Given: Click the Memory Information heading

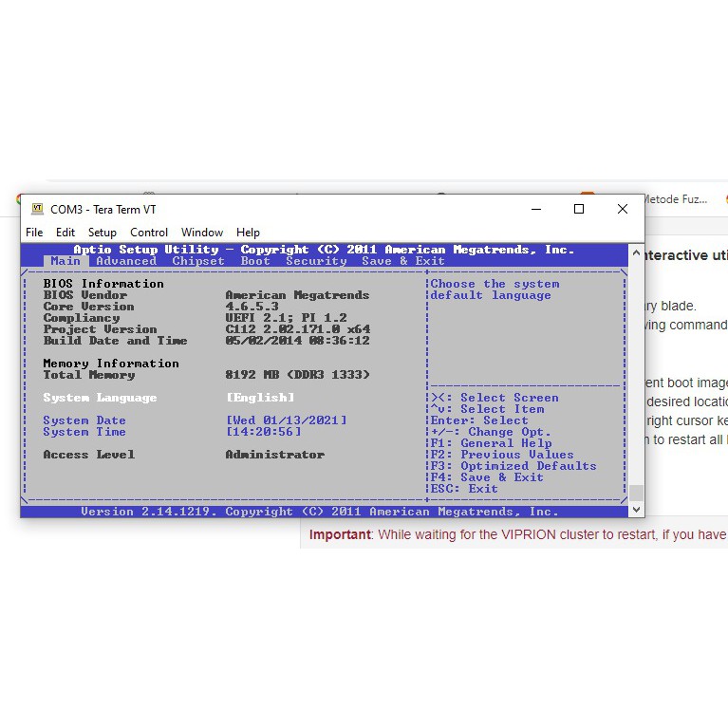Looking at the screenshot, I should 111,364.
